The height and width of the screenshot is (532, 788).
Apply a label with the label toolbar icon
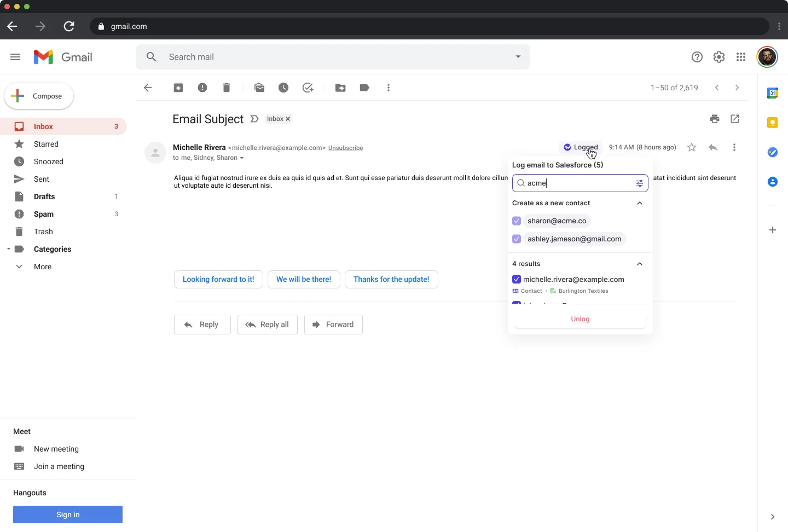pos(364,88)
